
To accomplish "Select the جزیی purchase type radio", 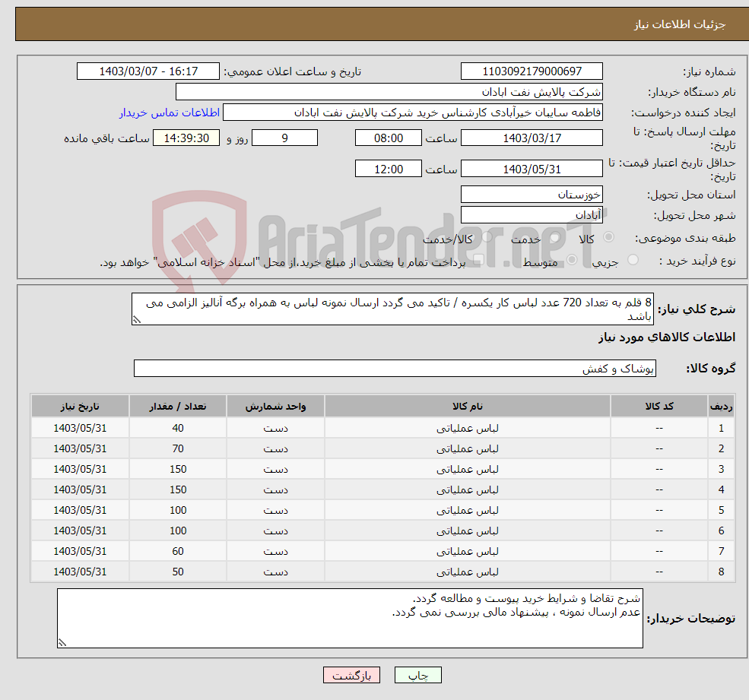I will pyautogui.click(x=633, y=260).
